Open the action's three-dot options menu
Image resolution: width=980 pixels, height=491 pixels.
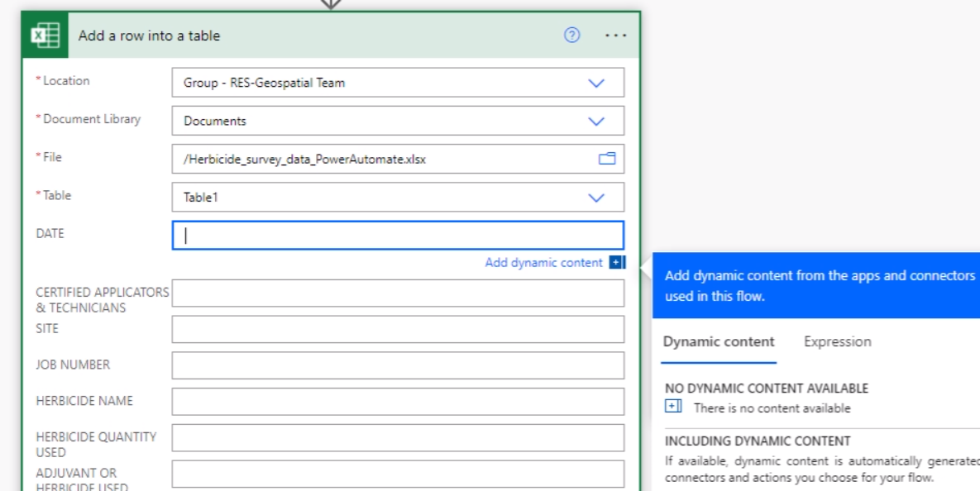[x=616, y=36]
